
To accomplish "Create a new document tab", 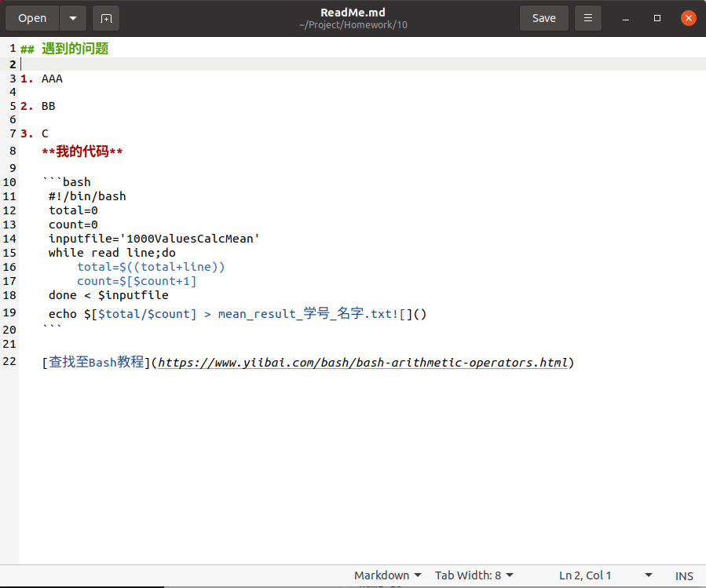I will pos(107,17).
